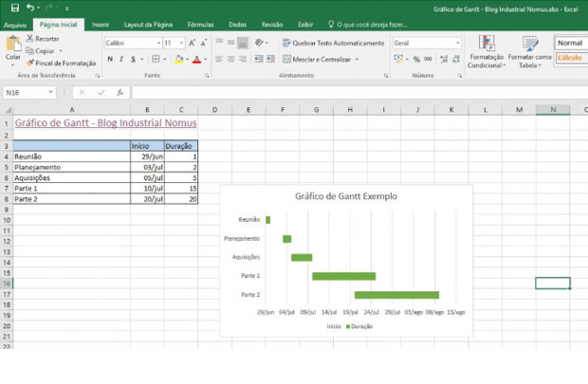
Task: Open the Fórmulas ribbon tab
Action: (200, 24)
